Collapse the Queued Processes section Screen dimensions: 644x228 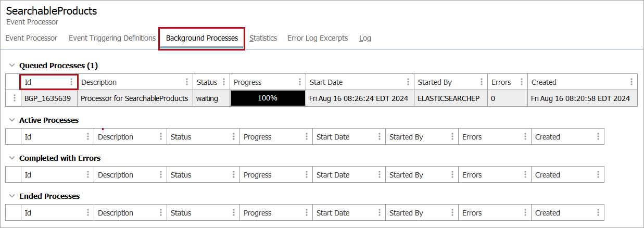pyautogui.click(x=12, y=66)
